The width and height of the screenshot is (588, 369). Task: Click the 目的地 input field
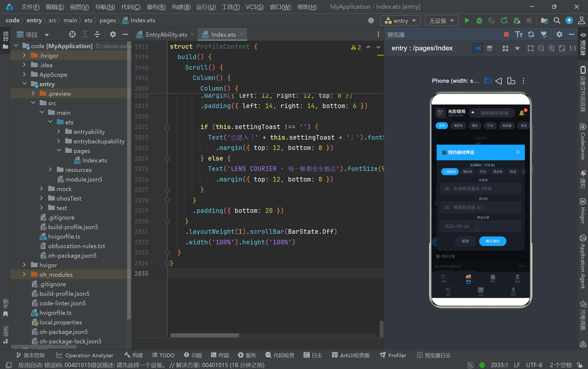tap(480, 207)
